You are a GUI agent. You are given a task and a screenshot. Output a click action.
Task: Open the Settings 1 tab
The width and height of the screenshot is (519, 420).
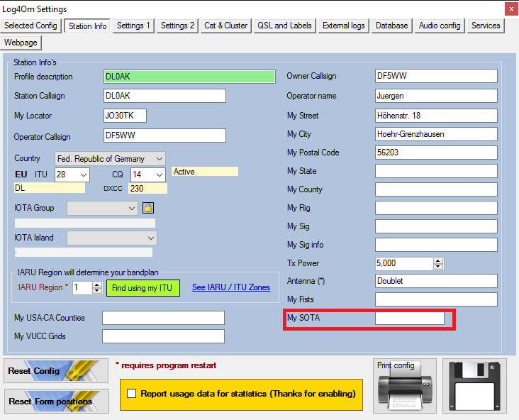pyautogui.click(x=133, y=26)
